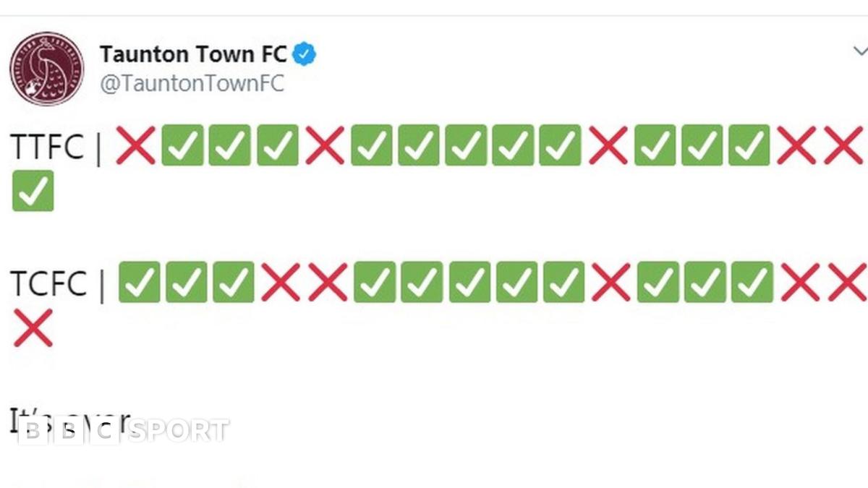The image size is (868, 488).
Task: Click the first red cross in TCFC row
Action: click(x=281, y=282)
